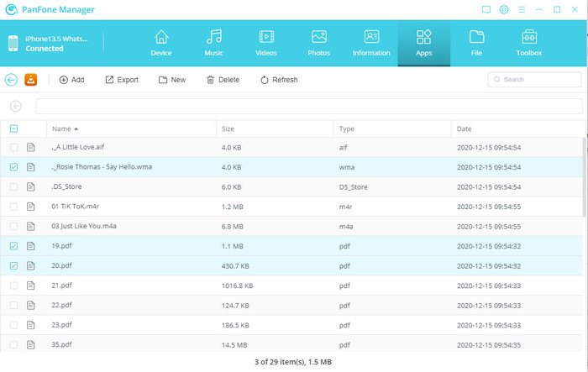Go to the Videos section
This screenshot has width=588, height=372.
[265, 43]
